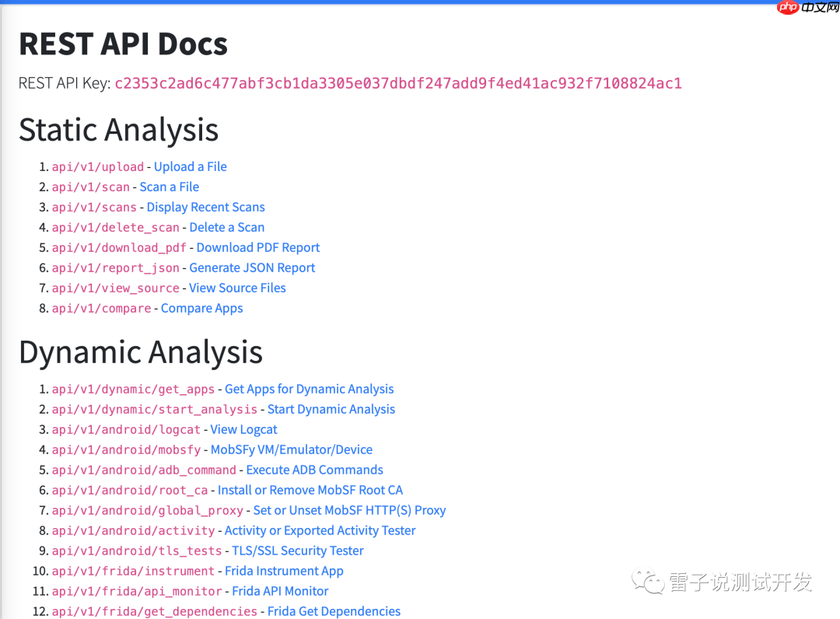Open TLS/SSL Security Tester link
Image resolution: width=840 pixels, height=619 pixels.
tap(298, 551)
